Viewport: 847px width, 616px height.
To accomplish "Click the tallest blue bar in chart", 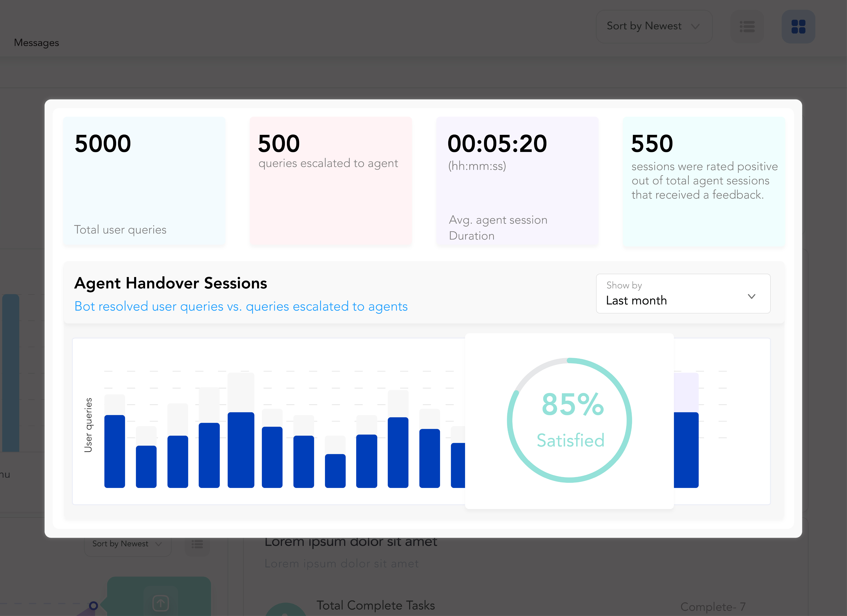I will pyautogui.click(x=241, y=450).
